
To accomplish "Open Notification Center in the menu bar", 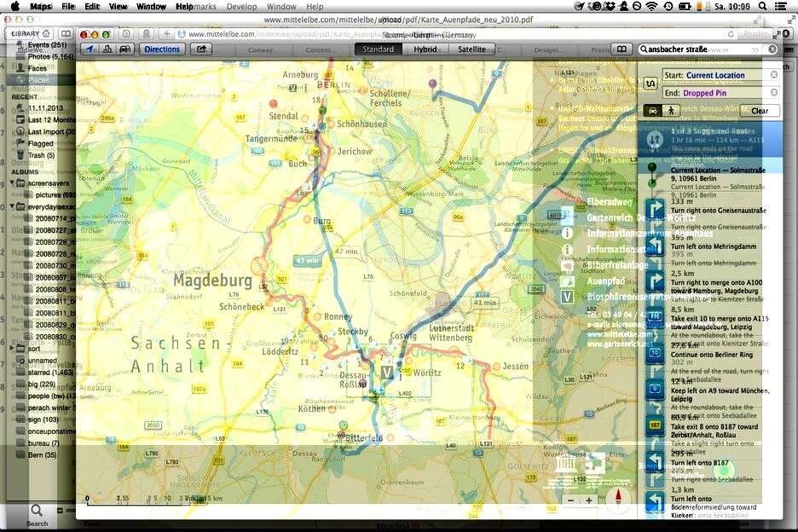I will [x=780, y=6].
